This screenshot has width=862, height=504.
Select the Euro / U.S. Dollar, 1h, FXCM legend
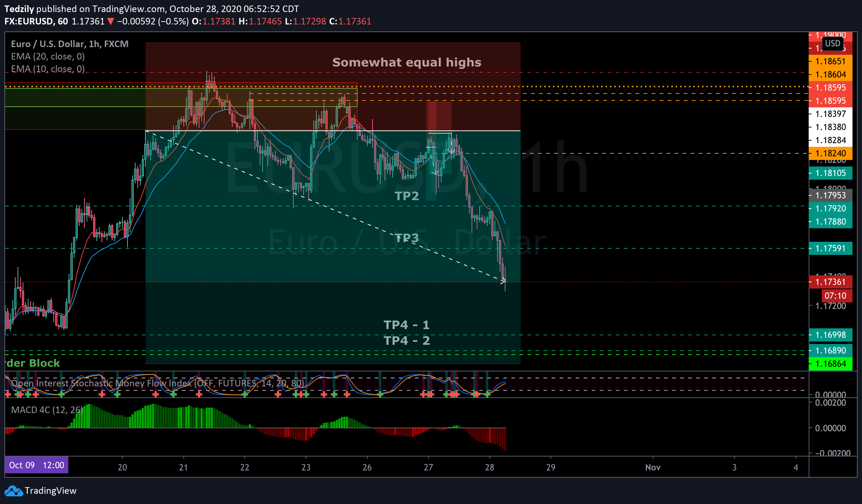(70, 44)
